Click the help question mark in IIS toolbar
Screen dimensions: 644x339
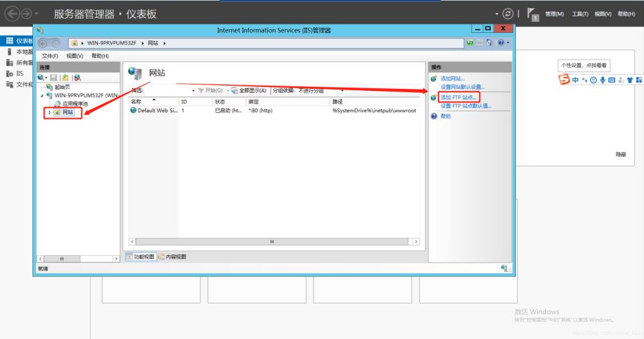pyautogui.click(x=500, y=43)
